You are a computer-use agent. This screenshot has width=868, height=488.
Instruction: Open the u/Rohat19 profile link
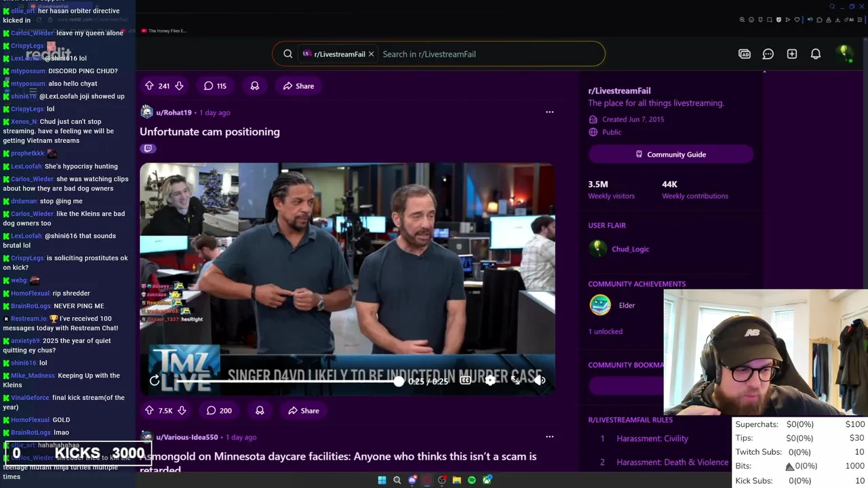click(x=174, y=112)
